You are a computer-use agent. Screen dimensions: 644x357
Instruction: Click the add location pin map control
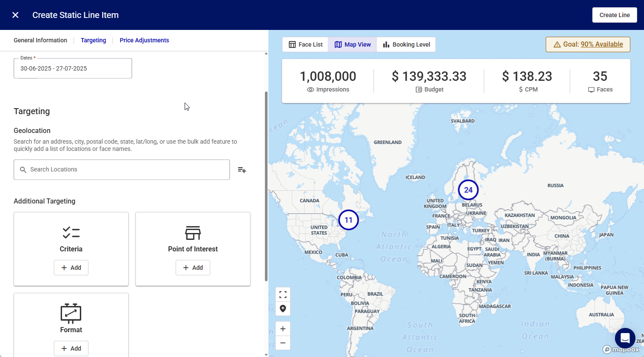(283, 309)
